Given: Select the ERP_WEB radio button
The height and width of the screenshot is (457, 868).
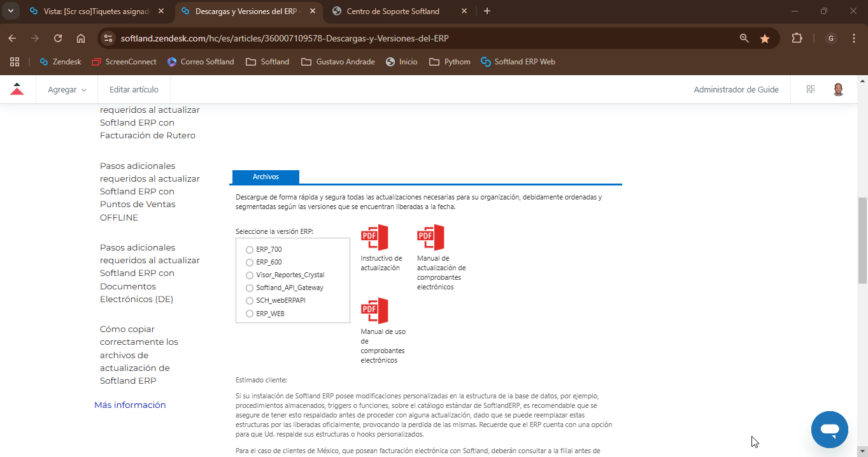Looking at the screenshot, I should (x=250, y=313).
